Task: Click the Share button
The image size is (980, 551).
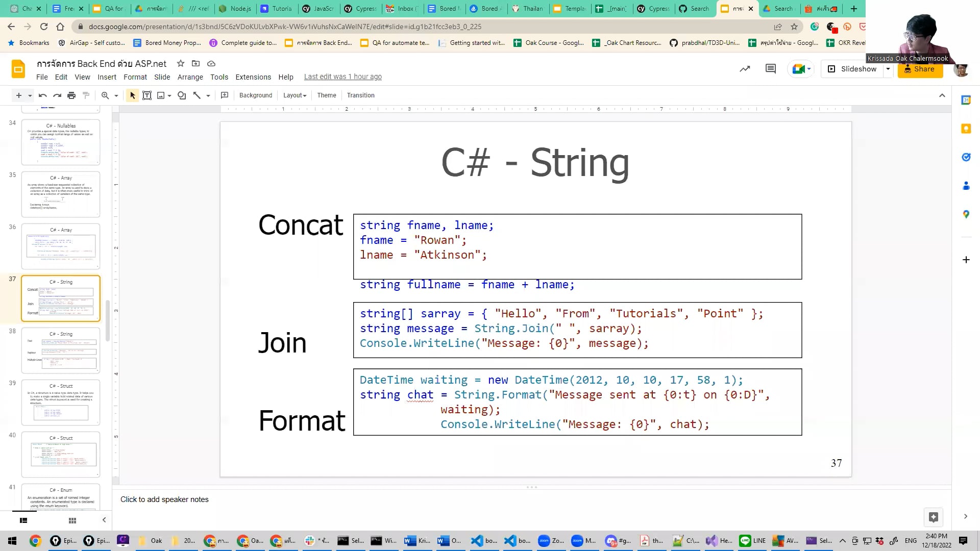Action: [920, 69]
